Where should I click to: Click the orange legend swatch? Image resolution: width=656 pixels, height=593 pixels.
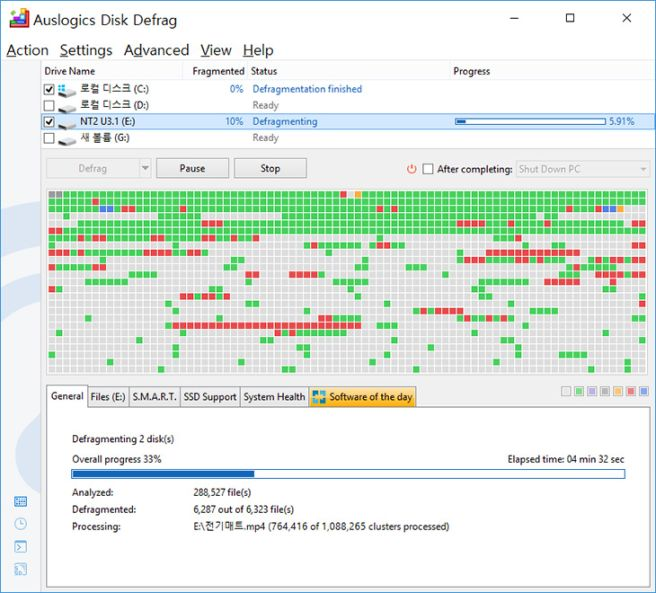pyautogui.click(x=618, y=391)
